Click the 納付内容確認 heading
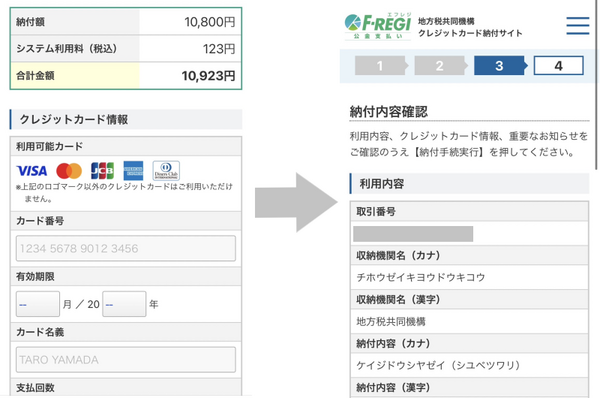This screenshot has height=398, width=600. (388, 112)
